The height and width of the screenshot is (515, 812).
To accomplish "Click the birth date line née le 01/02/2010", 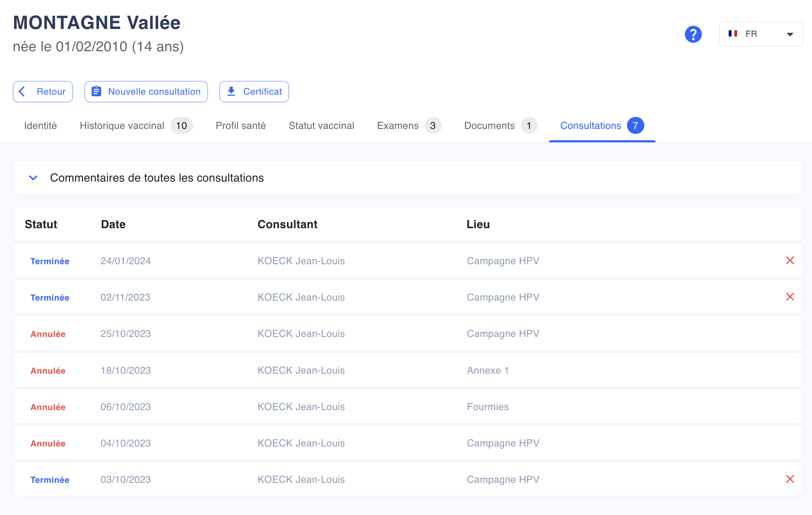I will pos(98,47).
